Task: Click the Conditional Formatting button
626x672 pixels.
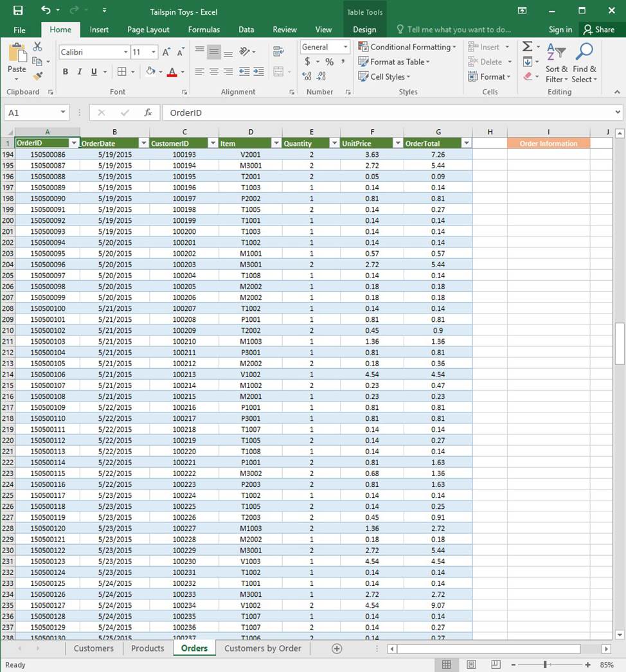Action: pyautogui.click(x=407, y=47)
